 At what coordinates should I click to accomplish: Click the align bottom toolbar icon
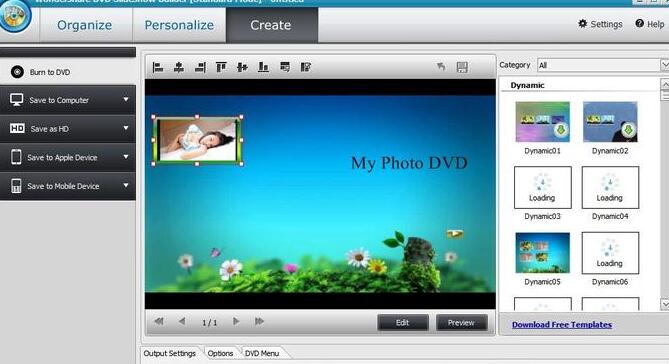point(264,67)
